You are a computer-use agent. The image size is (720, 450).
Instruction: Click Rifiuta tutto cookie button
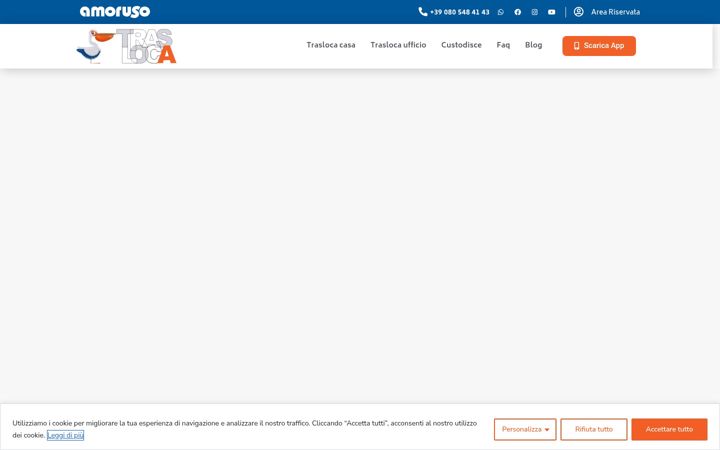pos(593,429)
